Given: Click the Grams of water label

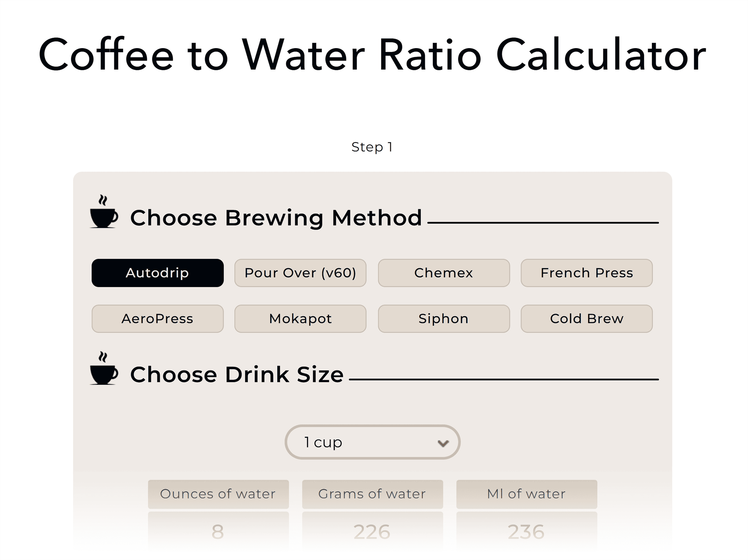Looking at the screenshot, I should click(x=372, y=494).
